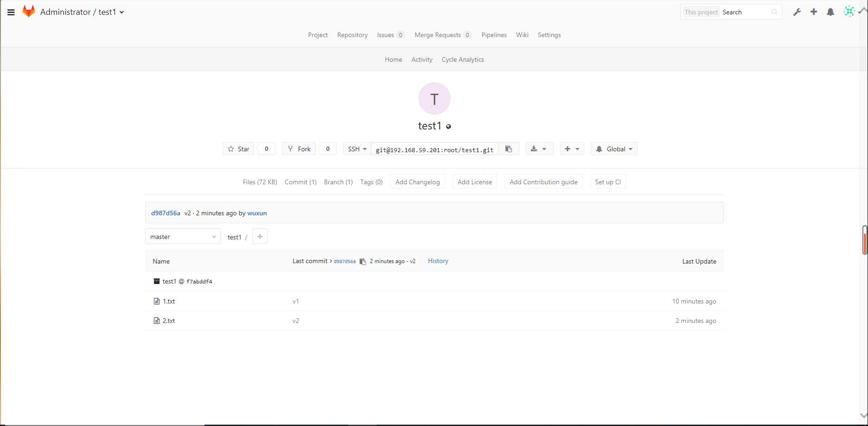Viewport: 868px width, 426px height.
Task: Click the Branch (1) link
Action: click(338, 182)
